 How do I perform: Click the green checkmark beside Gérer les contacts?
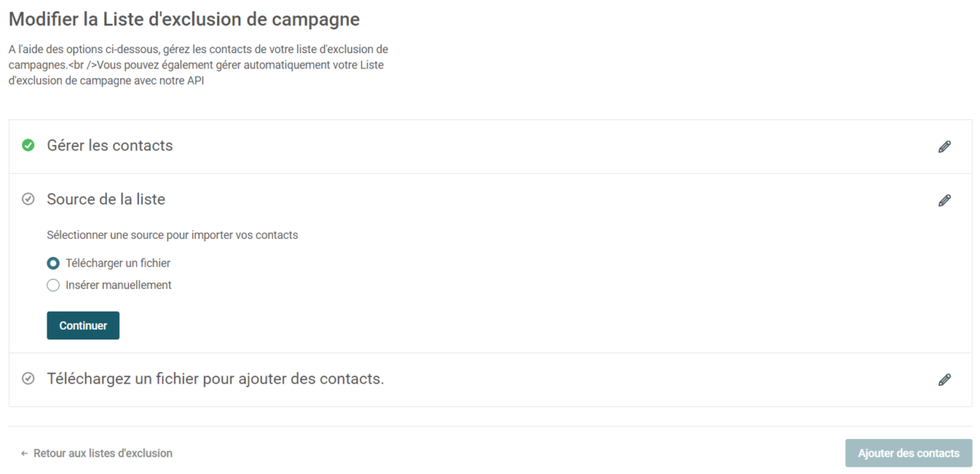click(x=28, y=146)
